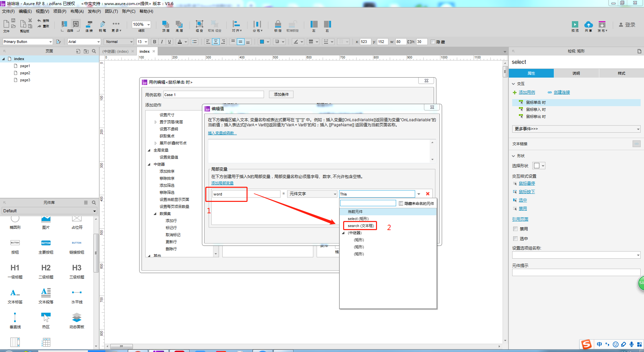This screenshot has height=352, width=644.
Task: Click the 组合 group icon
Action: click(199, 24)
